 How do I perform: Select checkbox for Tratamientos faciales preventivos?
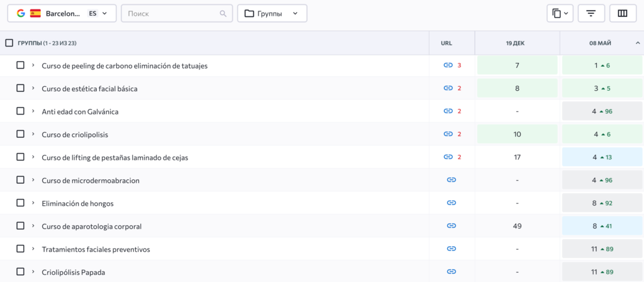coord(20,249)
